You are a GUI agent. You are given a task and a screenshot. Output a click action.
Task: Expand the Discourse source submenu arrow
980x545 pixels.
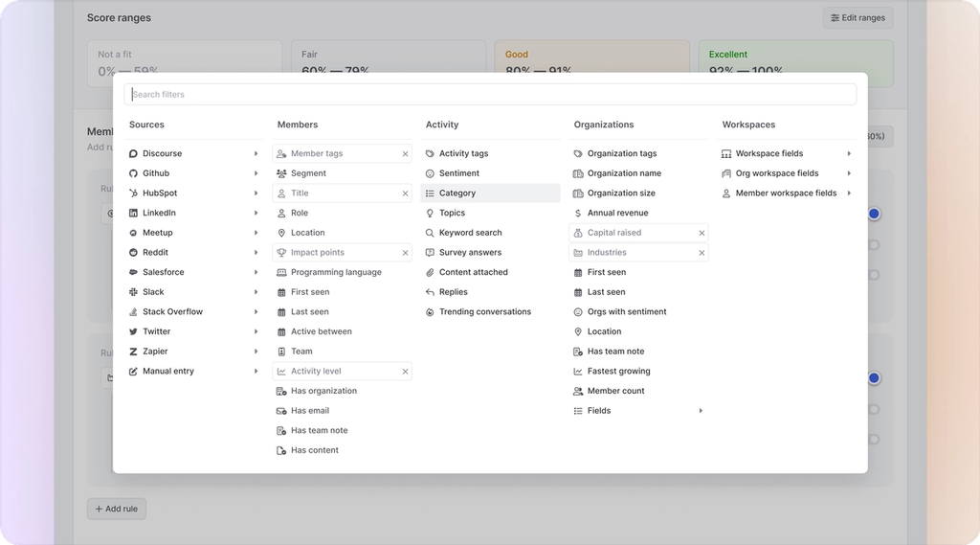256,153
